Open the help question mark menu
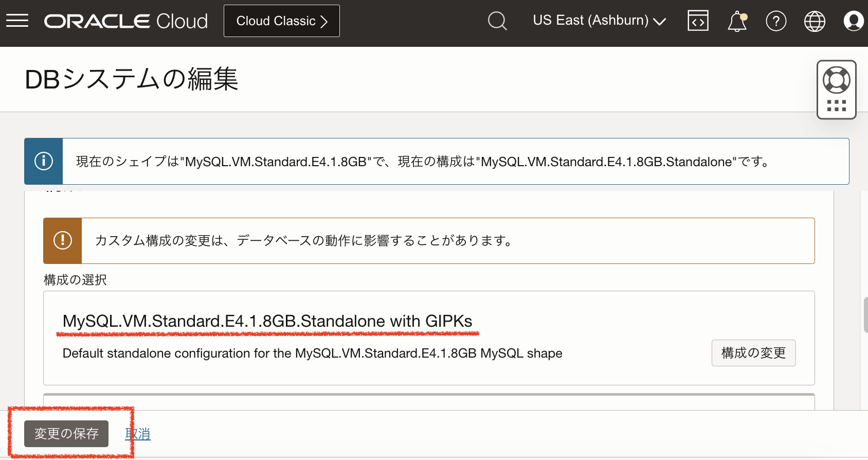This screenshot has height=460, width=868. (776, 21)
